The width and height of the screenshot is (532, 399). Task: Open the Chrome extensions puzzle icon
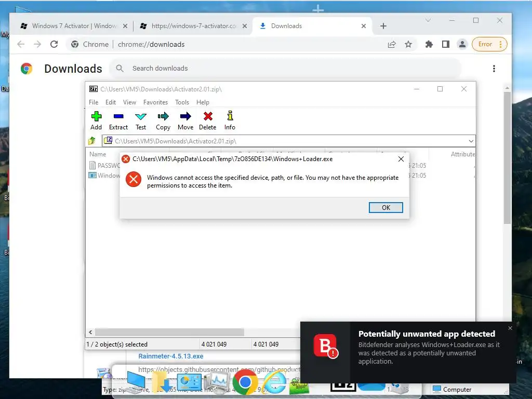pos(429,44)
